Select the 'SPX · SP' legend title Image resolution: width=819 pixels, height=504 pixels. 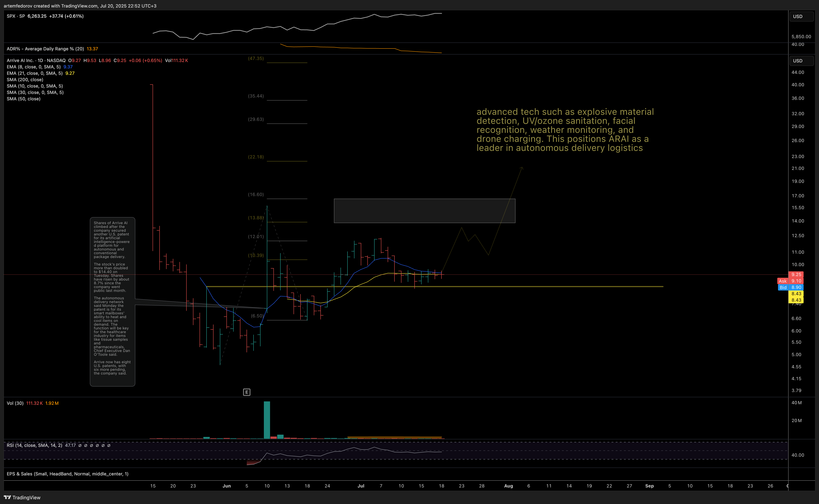[16, 16]
